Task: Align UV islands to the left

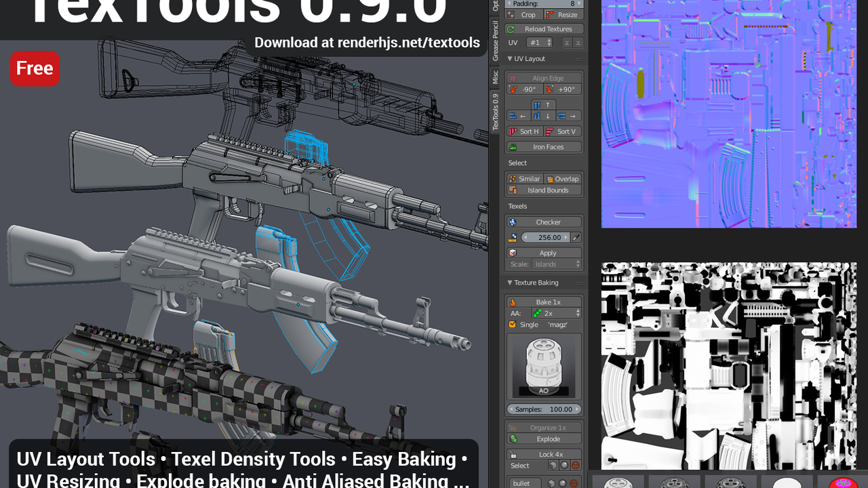Action: [x=518, y=116]
